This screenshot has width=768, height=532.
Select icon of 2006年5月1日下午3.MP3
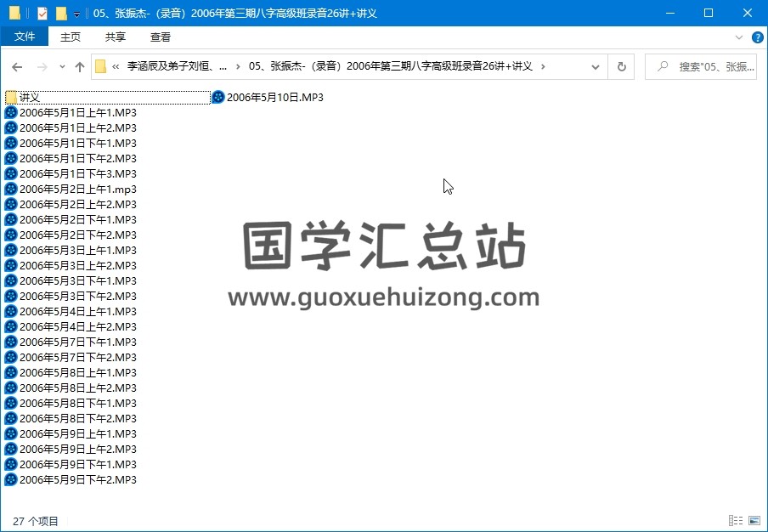click(11, 173)
